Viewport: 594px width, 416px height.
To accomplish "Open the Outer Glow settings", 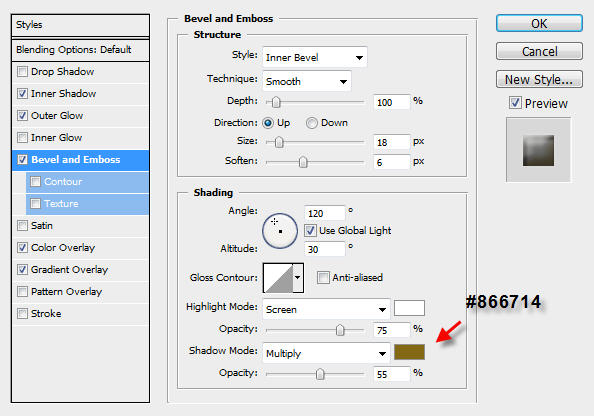I will coord(57,115).
